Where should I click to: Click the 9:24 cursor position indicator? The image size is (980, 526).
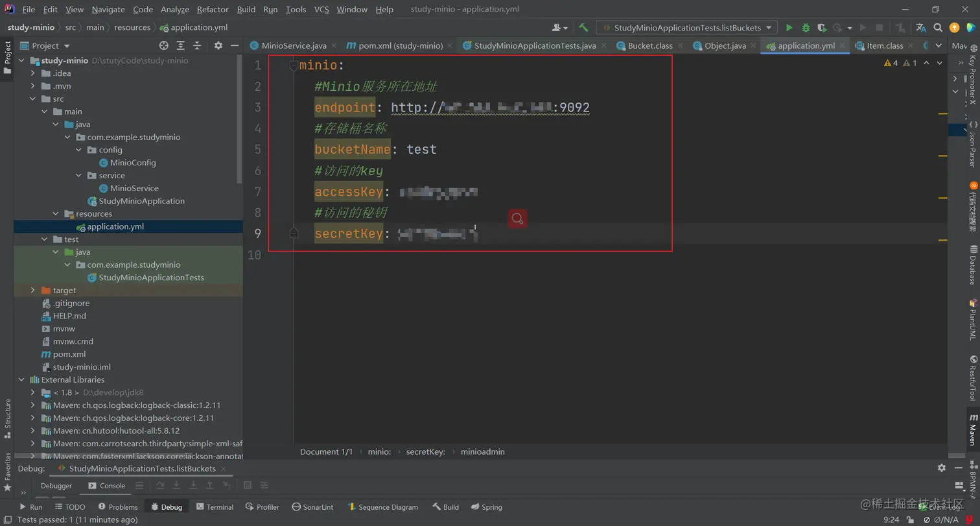(x=891, y=520)
